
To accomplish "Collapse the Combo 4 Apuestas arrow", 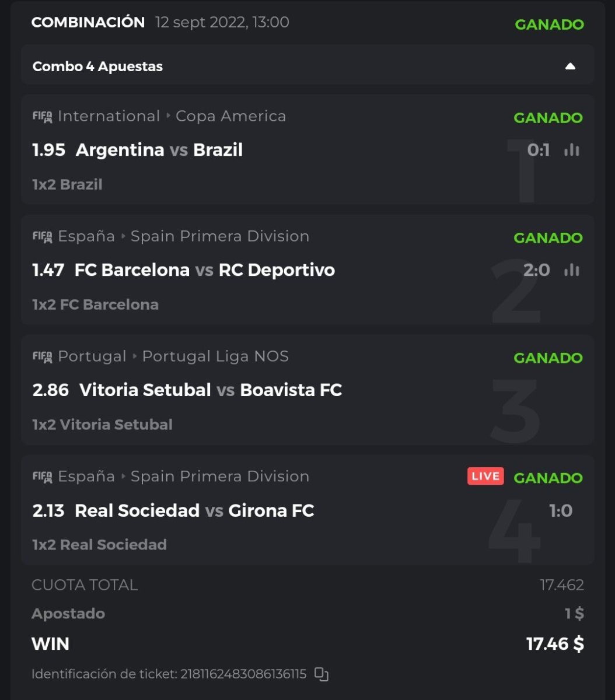I will (570, 66).
